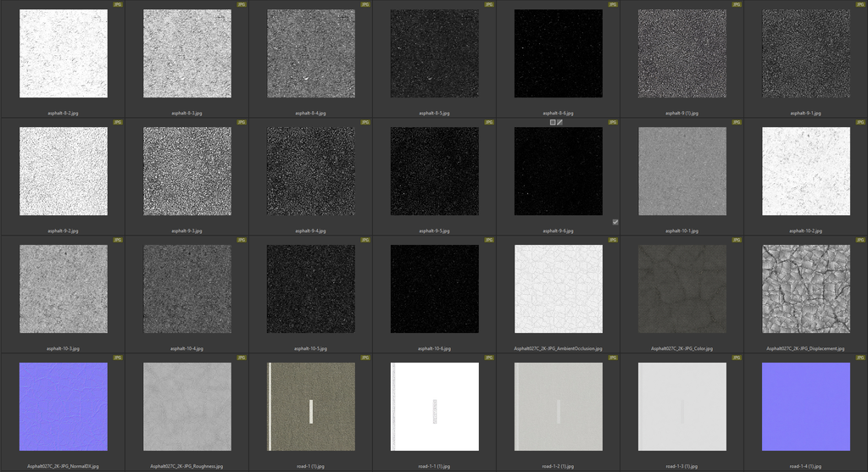
Task: Select the road-1 (1).jpg road texture thumbnail
Action: [x=311, y=407]
